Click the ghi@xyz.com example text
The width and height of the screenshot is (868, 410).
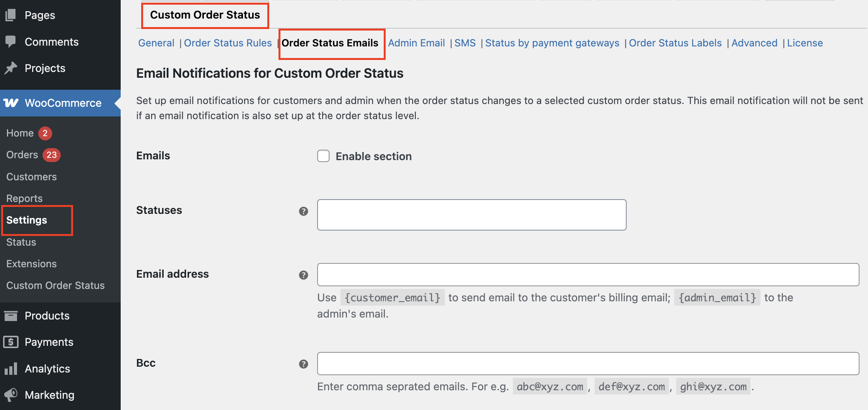pos(713,386)
